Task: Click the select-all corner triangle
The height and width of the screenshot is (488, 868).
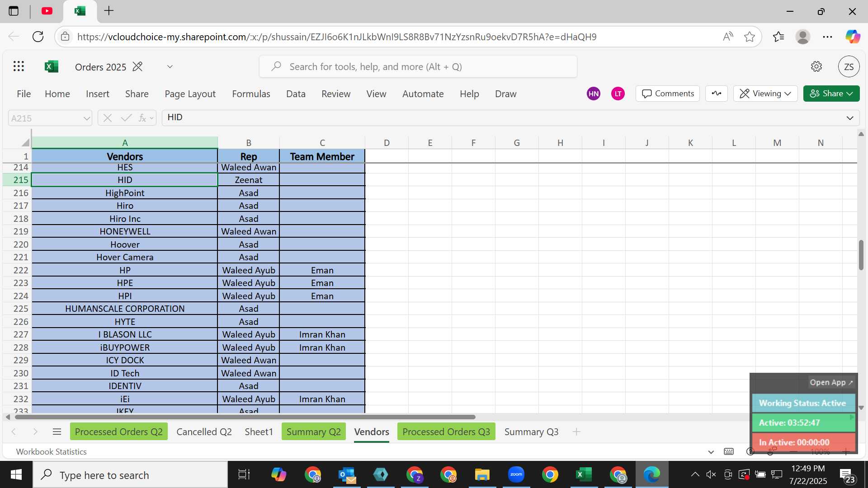Action: 25,142
